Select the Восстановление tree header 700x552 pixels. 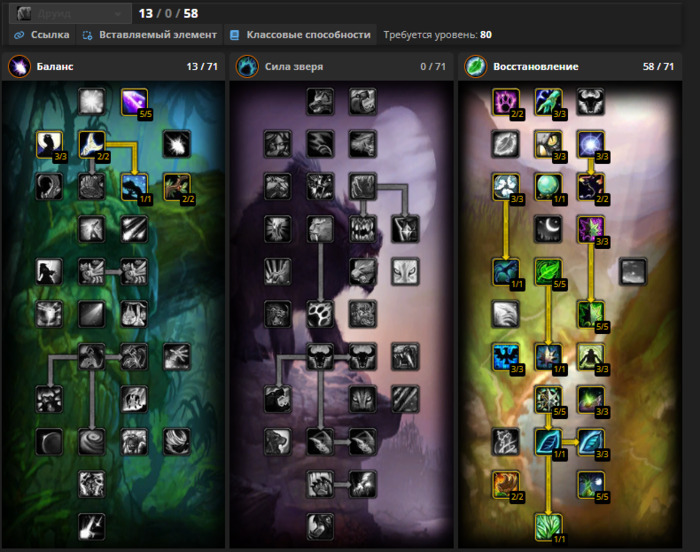570,67
